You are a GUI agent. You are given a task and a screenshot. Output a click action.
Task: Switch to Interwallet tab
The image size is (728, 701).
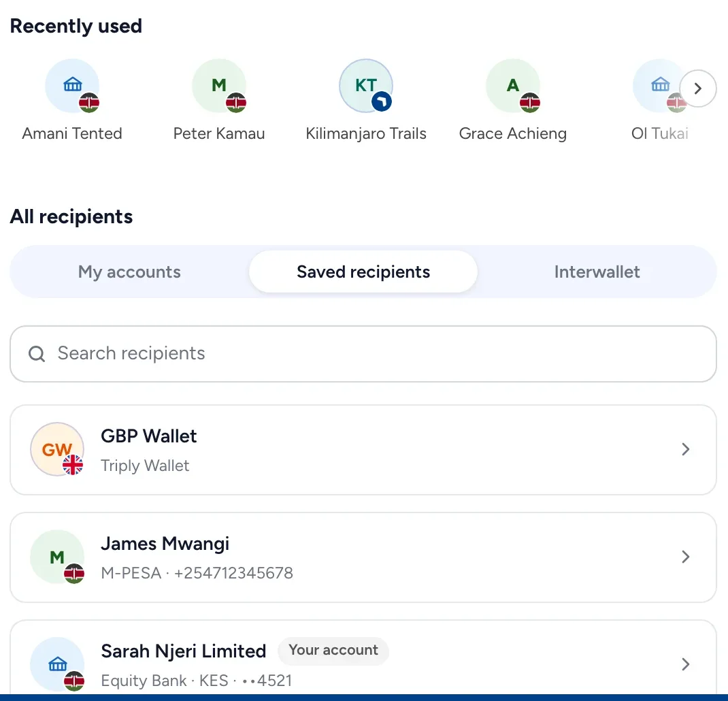coord(597,272)
